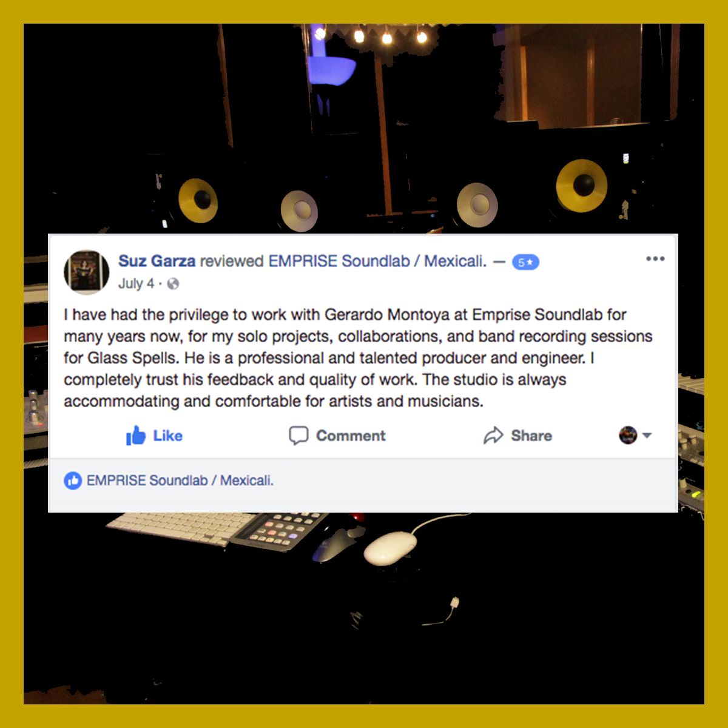Click the blue like reaction icon

pyautogui.click(x=73, y=480)
